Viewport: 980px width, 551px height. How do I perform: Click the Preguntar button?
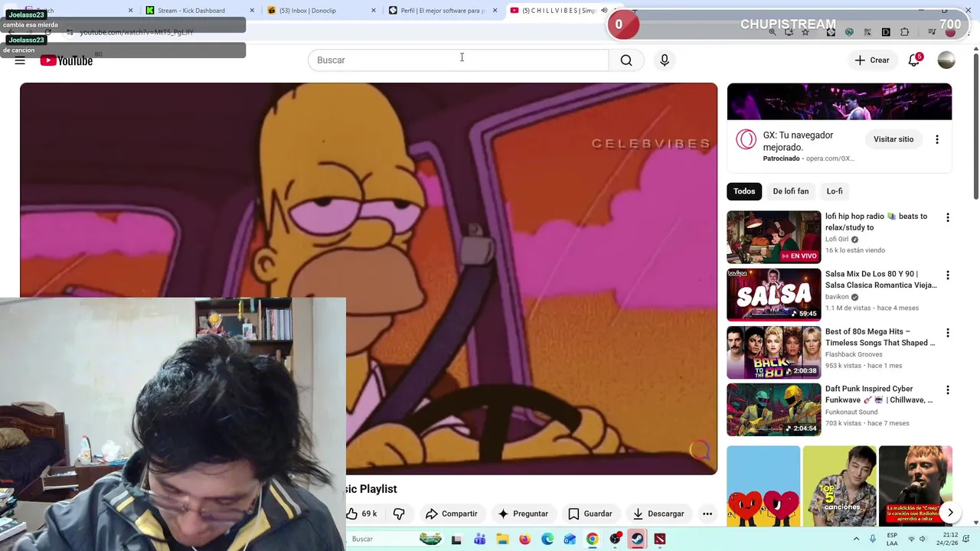click(523, 514)
